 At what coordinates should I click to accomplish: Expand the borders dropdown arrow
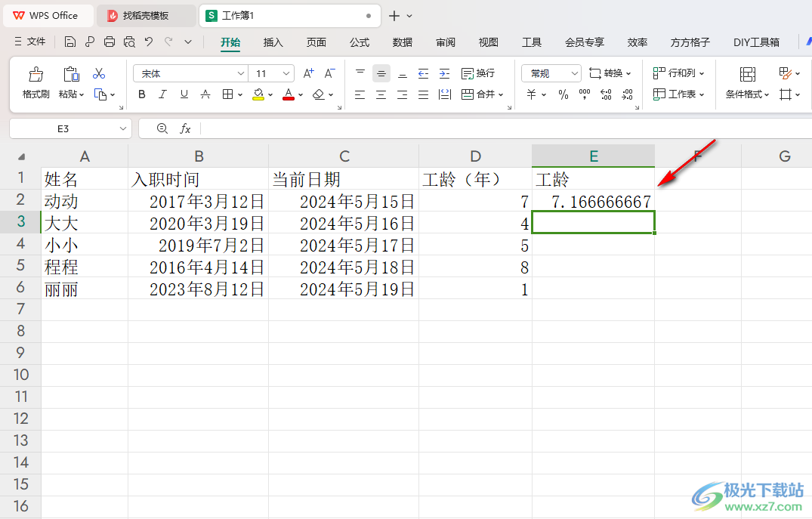tap(240, 94)
